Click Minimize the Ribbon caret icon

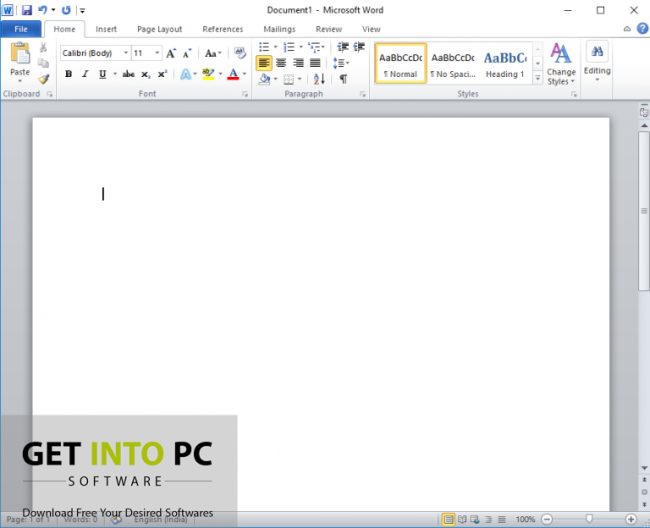(627, 29)
